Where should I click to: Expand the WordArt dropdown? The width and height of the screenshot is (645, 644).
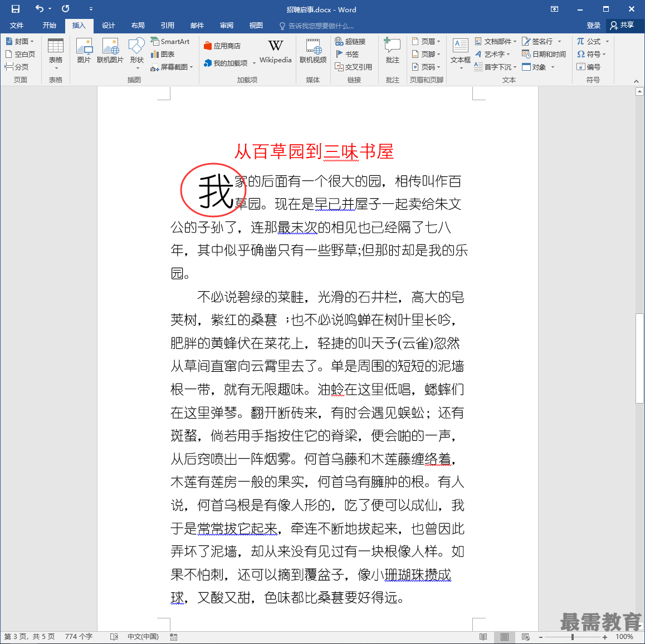coord(509,54)
